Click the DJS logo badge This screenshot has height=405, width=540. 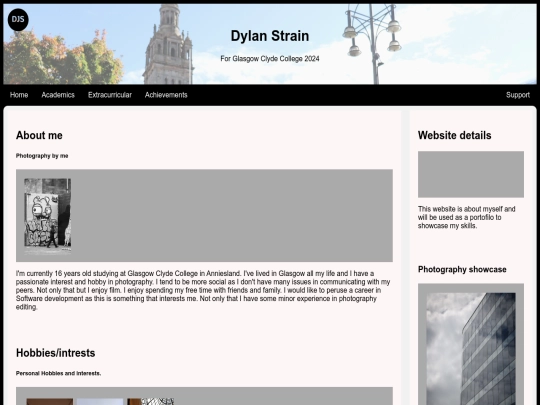(x=18, y=20)
